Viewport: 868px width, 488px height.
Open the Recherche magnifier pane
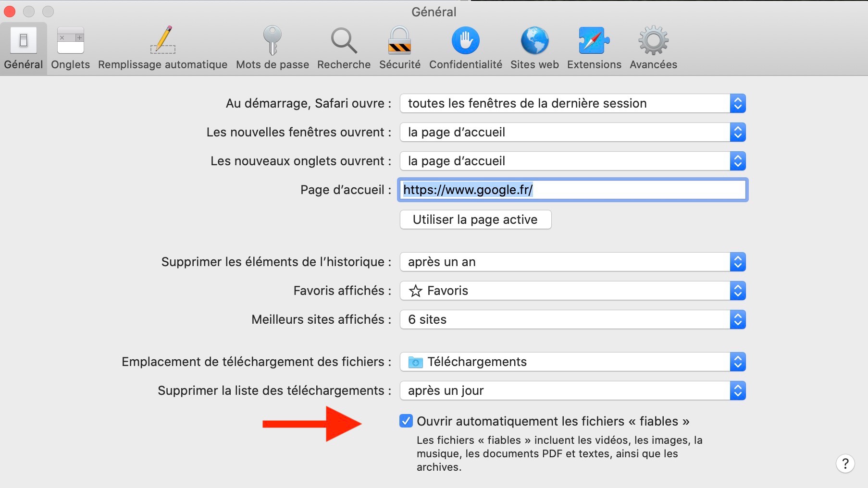point(344,49)
